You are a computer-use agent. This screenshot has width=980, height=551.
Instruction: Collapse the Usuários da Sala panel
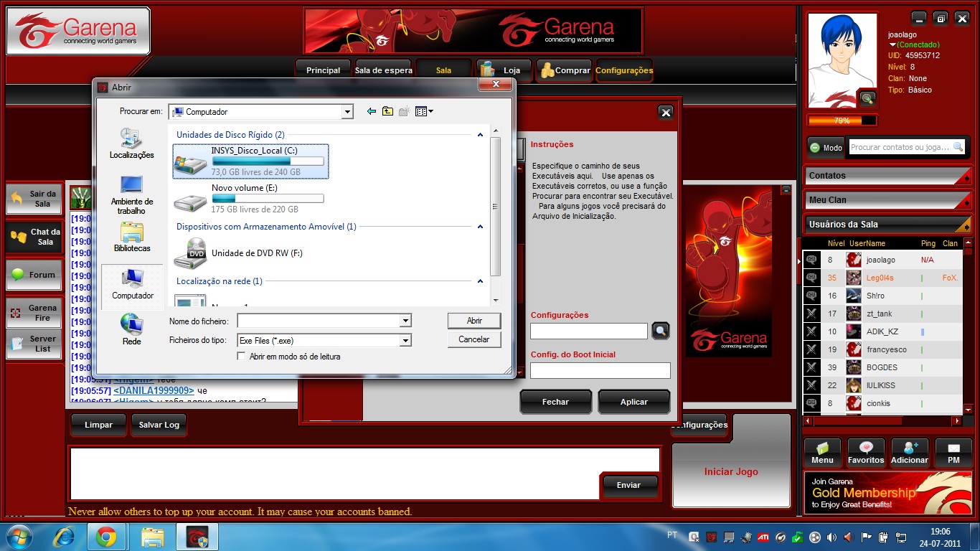point(887,225)
